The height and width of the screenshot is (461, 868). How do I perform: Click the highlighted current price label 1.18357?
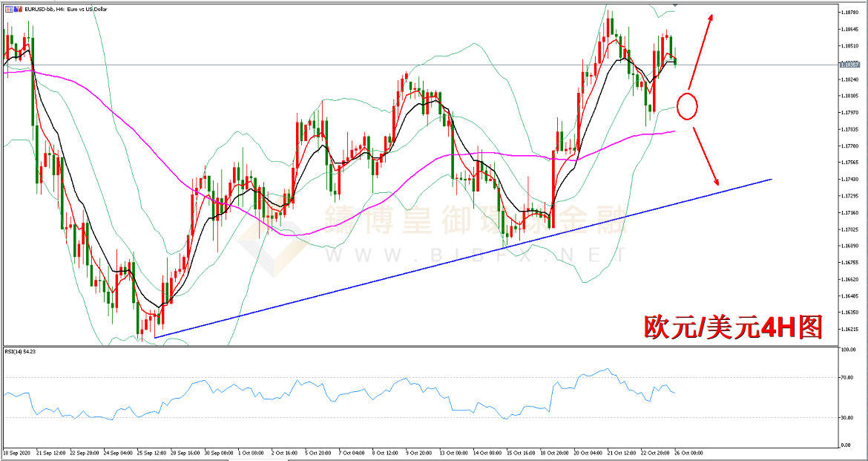850,65
